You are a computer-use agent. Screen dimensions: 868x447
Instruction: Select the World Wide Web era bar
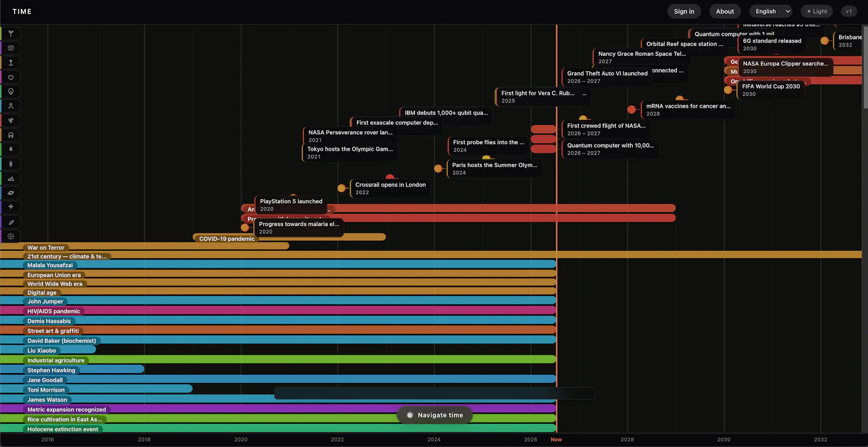tap(278, 283)
